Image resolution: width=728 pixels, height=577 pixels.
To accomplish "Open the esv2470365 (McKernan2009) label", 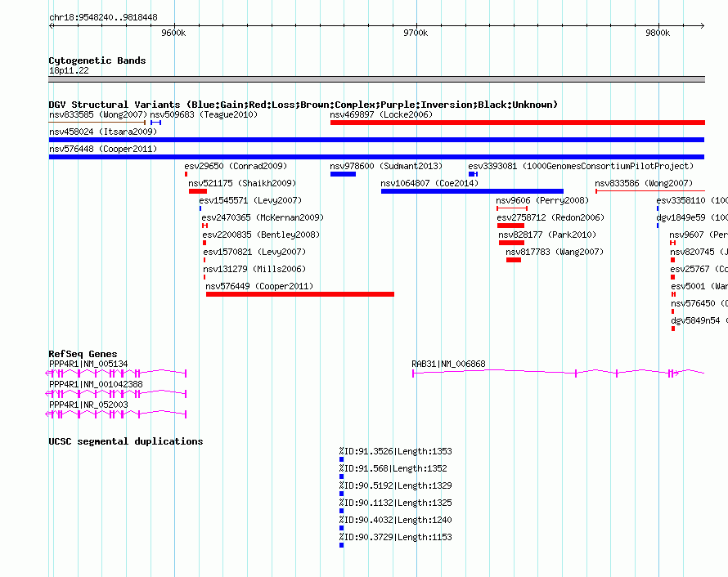I will pyautogui.click(x=263, y=217).
